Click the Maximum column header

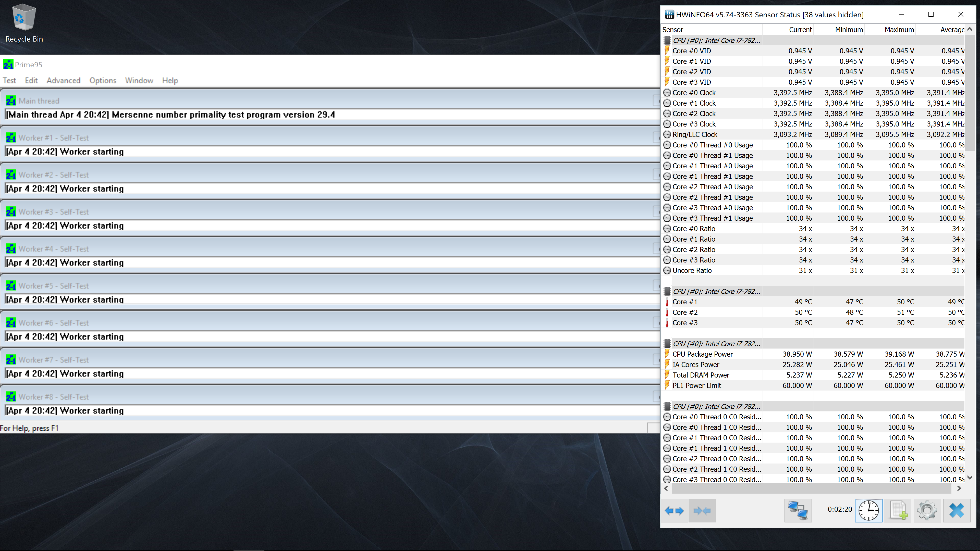pyautogui.click(x=890, y=30)
